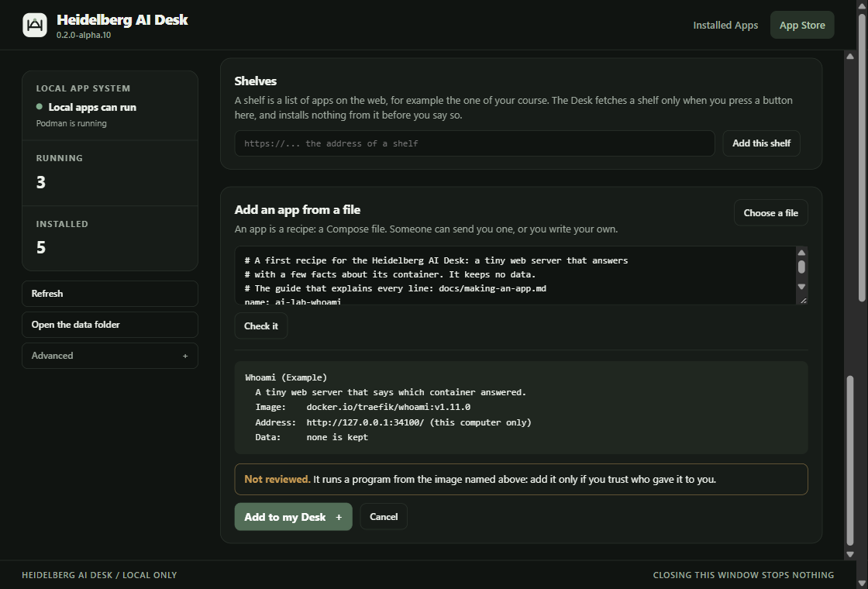Click the main panel scroll up arrow
The image size is (868, 589).
point(850,57)
